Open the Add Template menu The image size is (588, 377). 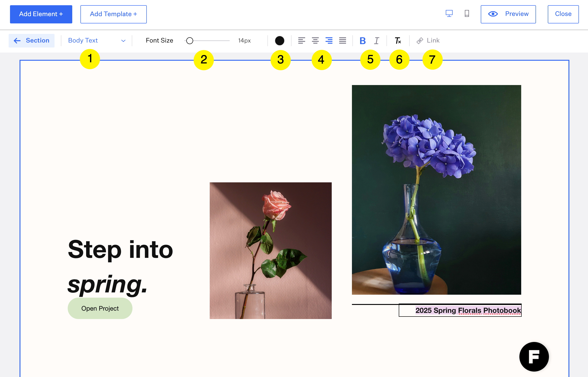click(x=114, y=14)
